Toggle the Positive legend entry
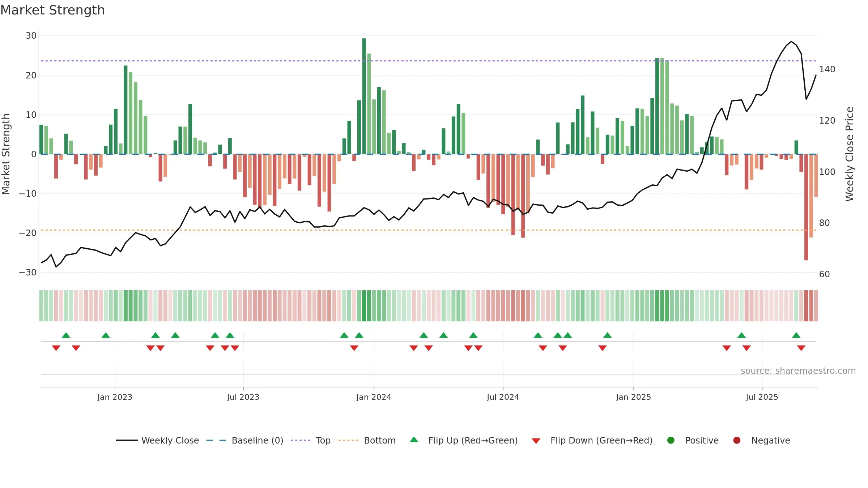868x488 pixels. pyautogui.click(x=692, y=440)
